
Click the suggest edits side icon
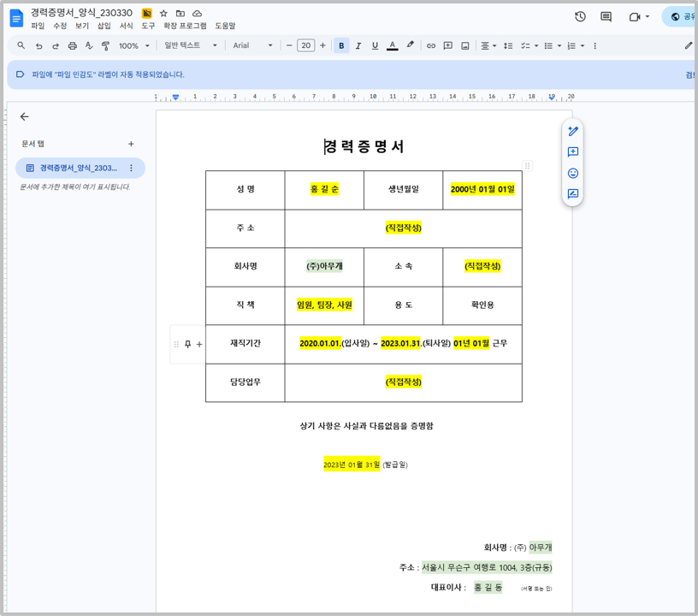[x=573, y=193]
